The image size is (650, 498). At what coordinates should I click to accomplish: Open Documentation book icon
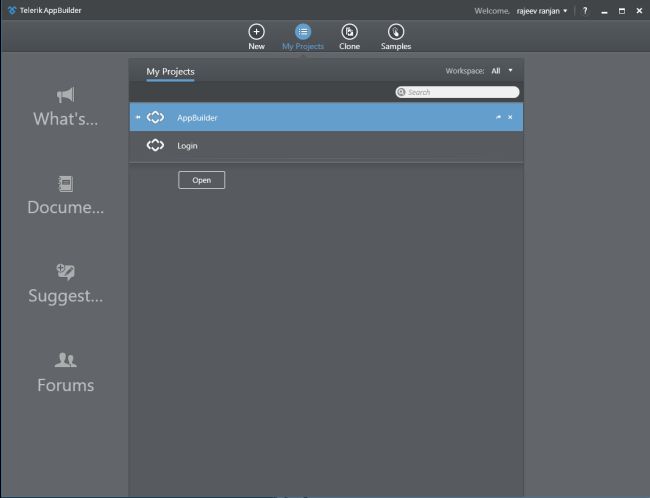coord(65,184)
